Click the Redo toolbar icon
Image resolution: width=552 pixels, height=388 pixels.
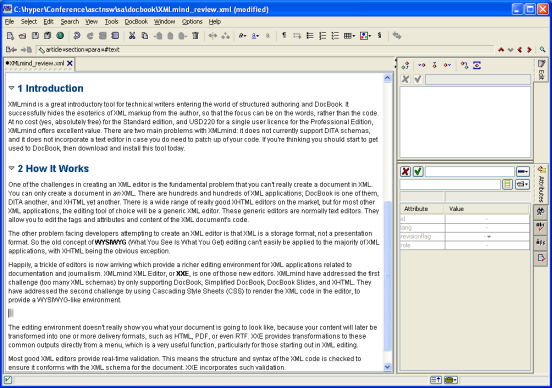click(90, 36)
